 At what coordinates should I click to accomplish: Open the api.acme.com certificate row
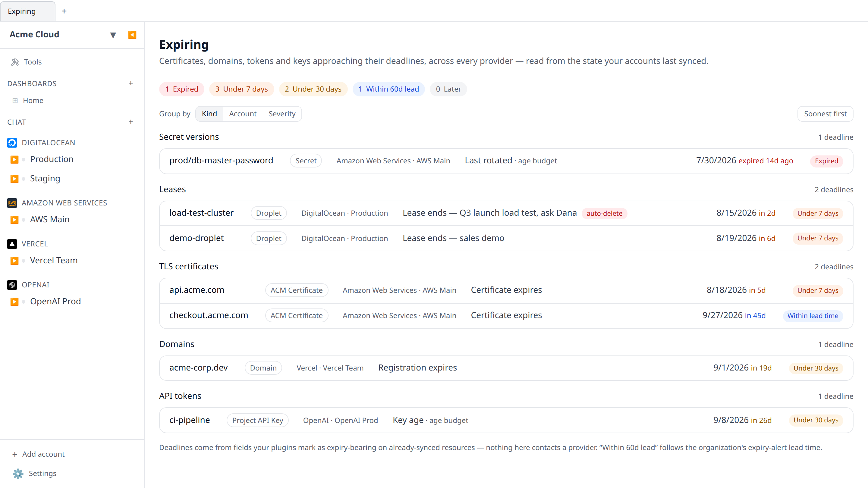click(x=506, y=290)
